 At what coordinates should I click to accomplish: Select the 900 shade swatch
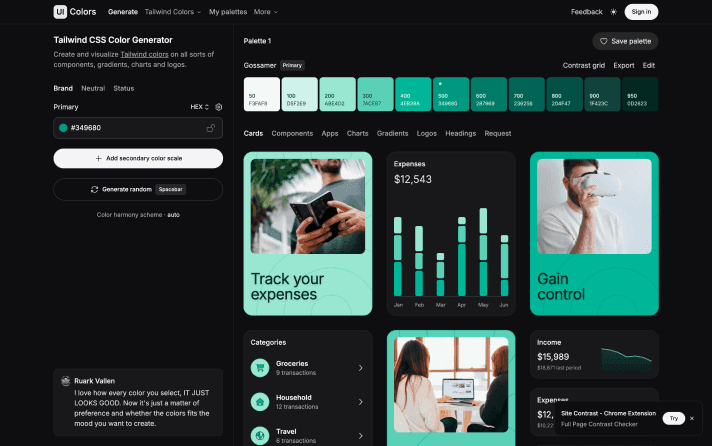click(603, 94)
